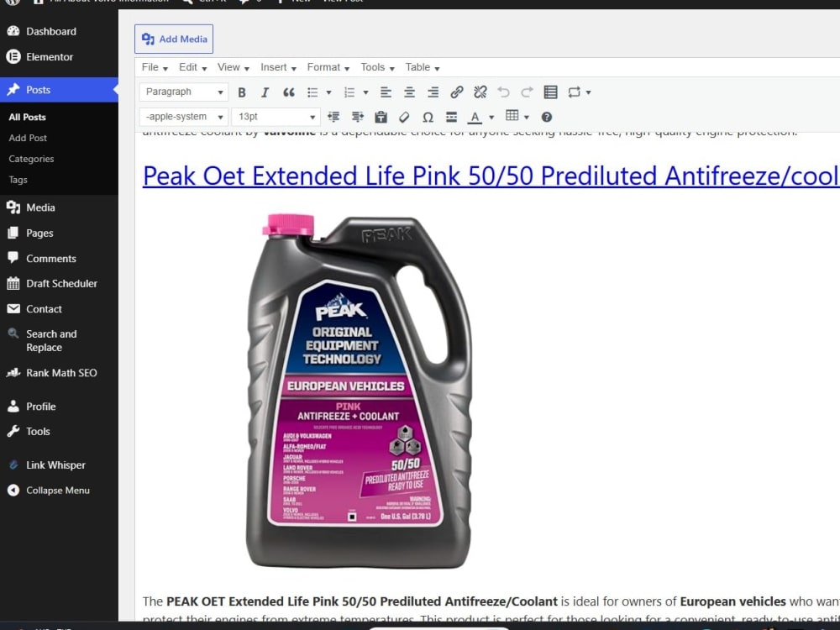The width and height of the screenshot is (840, 630).
Task: Open Elementor from the sidebar
Action: (50, 56)
